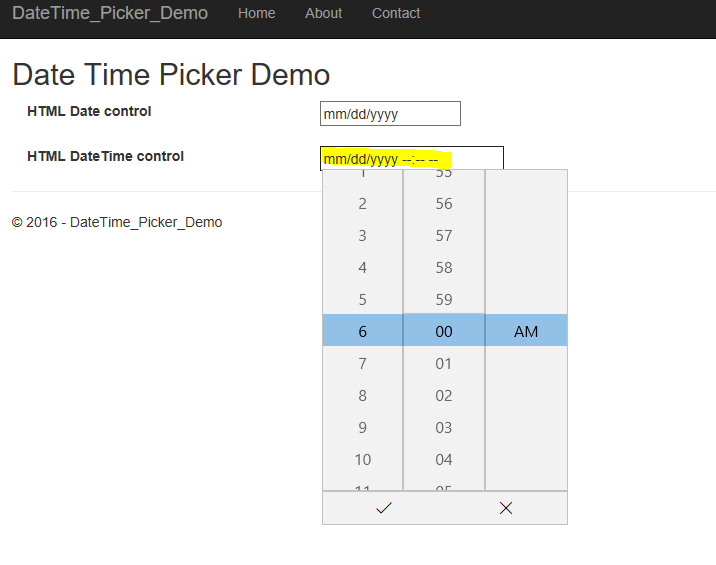Confirm time selection with the checkmark icon
The height and width of the screenshot is (565, 716).
(x=384, y=508)
